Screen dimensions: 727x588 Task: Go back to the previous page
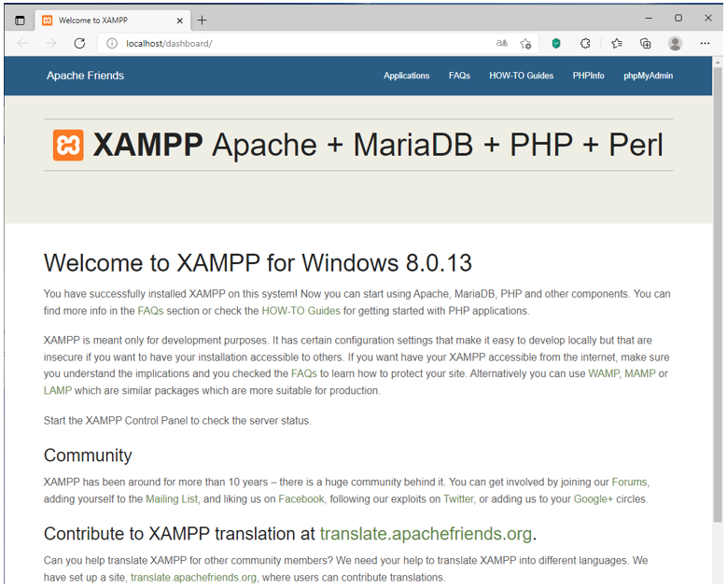tap(22, 44)
